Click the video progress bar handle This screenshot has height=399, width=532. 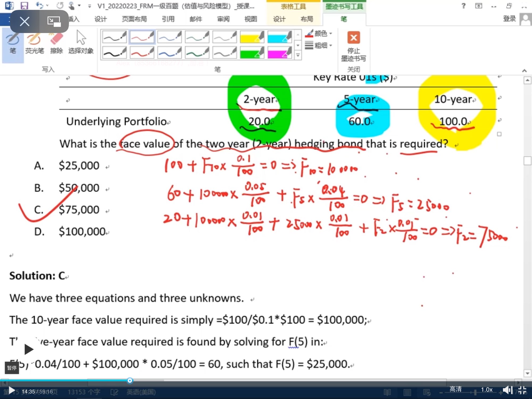pos(130,381)
